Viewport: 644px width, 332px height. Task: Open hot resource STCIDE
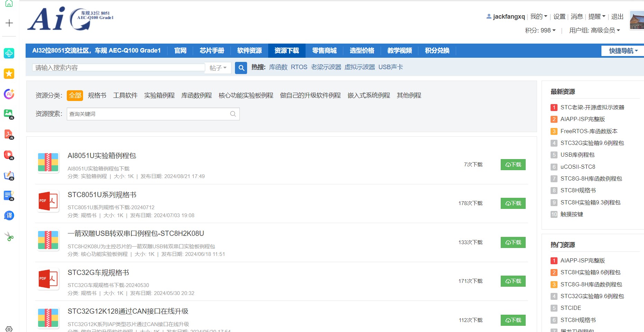click(571, 308)
